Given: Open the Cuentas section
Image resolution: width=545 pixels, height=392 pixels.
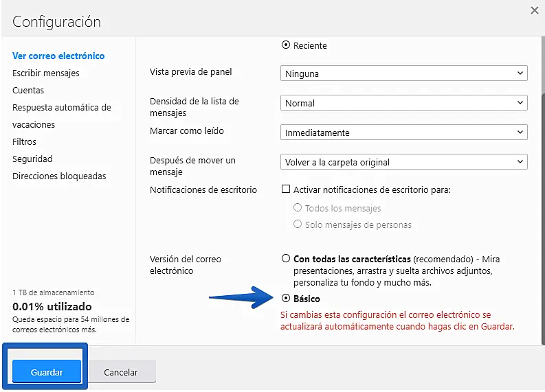Looking at the screenshot, I should tap(28, 90).
